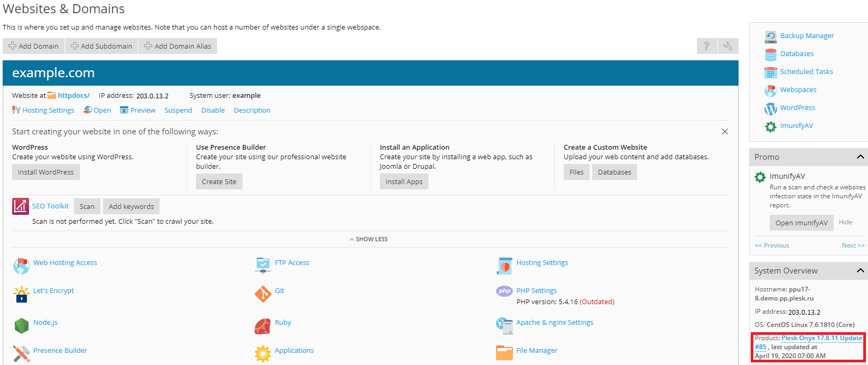Image resolution: width=868 pixels, height=365 pixels.
Task: Click the question mark help button
Action: pos(706,46)
